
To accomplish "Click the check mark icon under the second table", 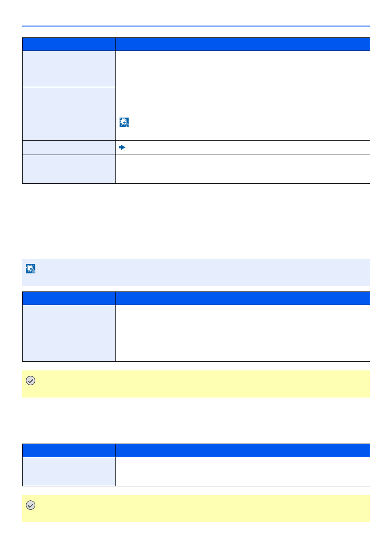I will [31, 381].
